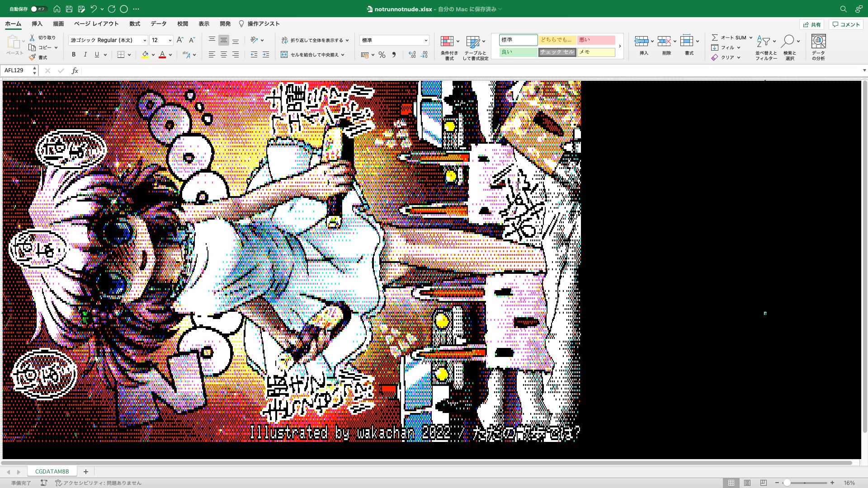Click the 書式 format painter button
Viewport: 868px width, 488px height.
pyautogui.click(x=38, y=57)
